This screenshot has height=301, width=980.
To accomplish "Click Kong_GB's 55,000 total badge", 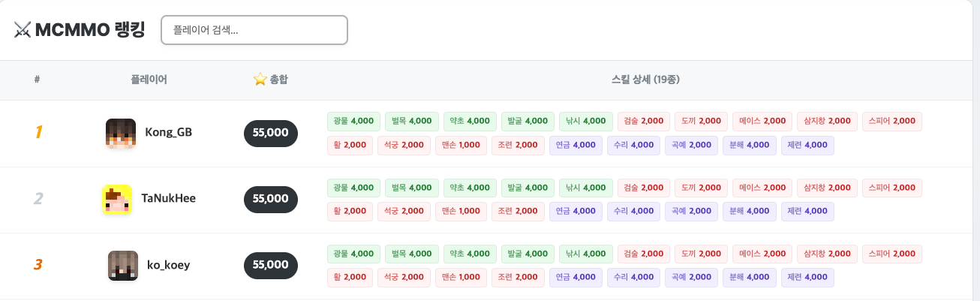I will [x=271, y=133].
